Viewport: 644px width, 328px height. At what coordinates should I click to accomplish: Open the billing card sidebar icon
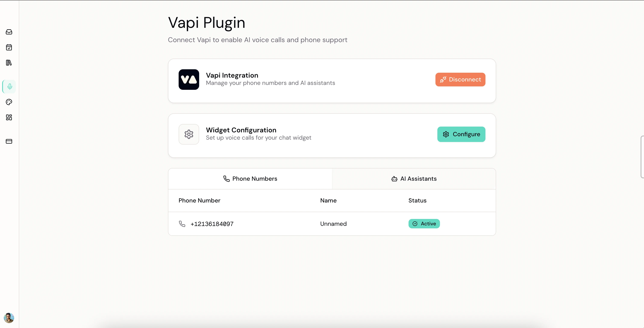9,141
